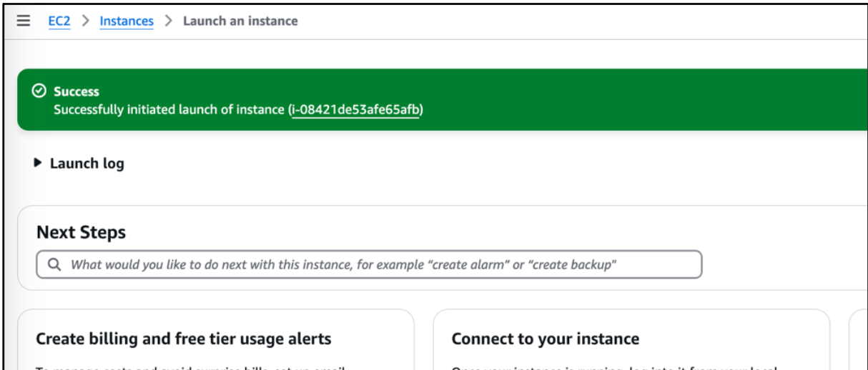Select the Connect to your instance heading
The image size is (868, 370).
tap(546, 339)
